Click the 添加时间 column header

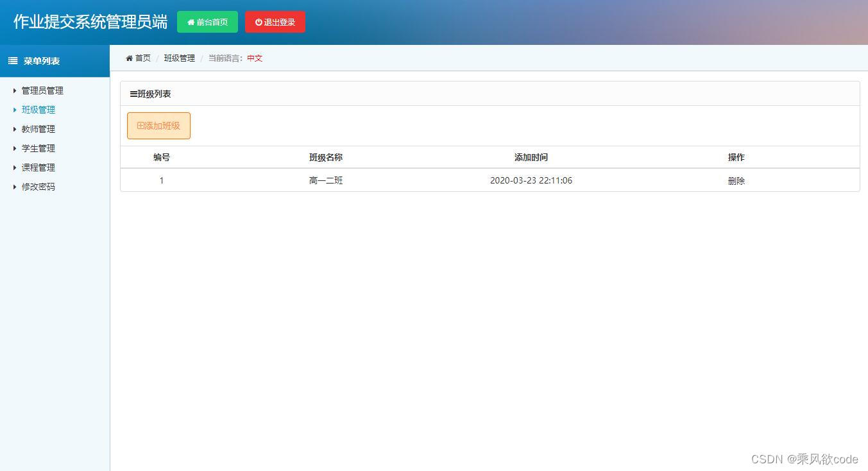pyautogui.click(x=531, y=157)
